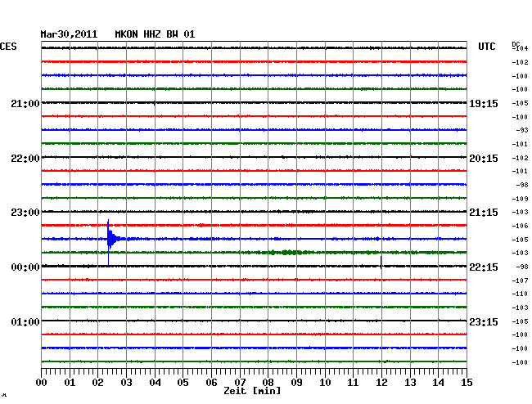The height and width of the screenshot is (404, 532).
Task: Click the black trace at the 23:00 row
Action: tap(254, 212)
